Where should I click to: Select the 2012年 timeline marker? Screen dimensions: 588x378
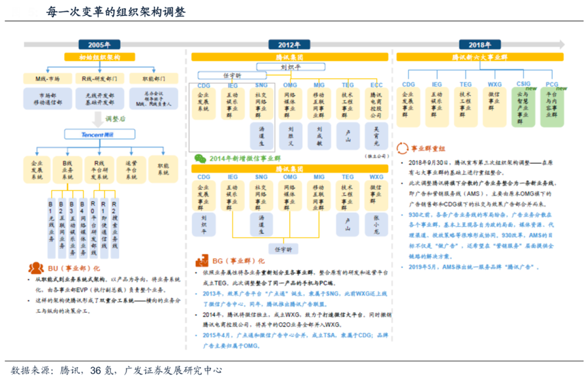point(290,44)
